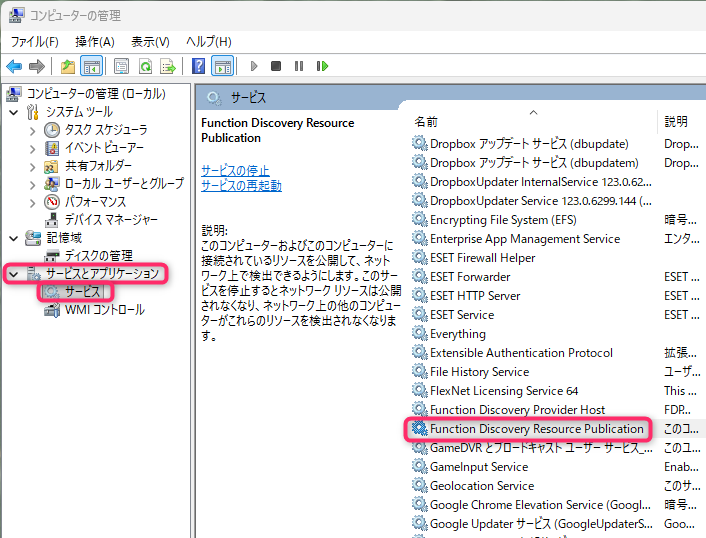This screenshot has width=706, height=538.
Task: Open the 表示(V) menu
Action: coord(150,41)
